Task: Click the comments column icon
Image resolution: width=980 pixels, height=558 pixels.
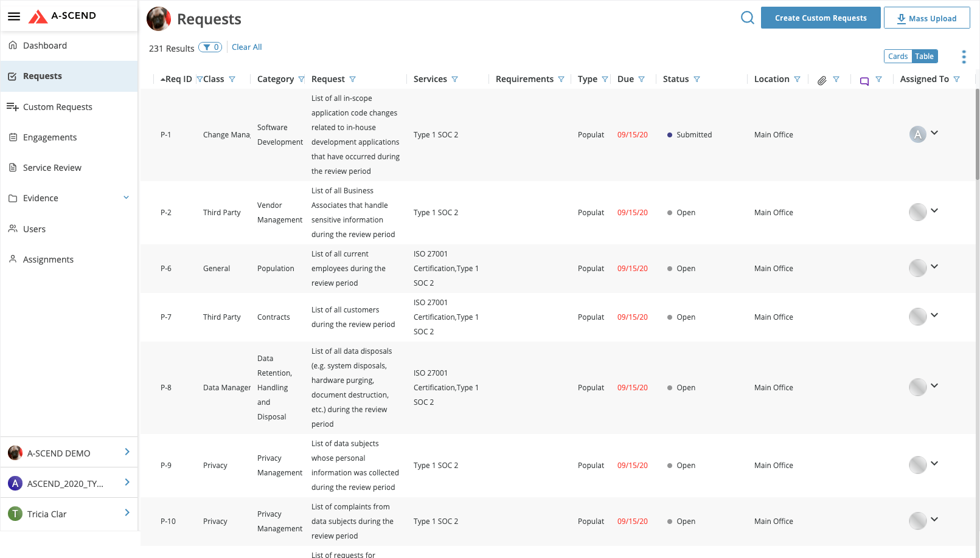Action: coord(864,81)
